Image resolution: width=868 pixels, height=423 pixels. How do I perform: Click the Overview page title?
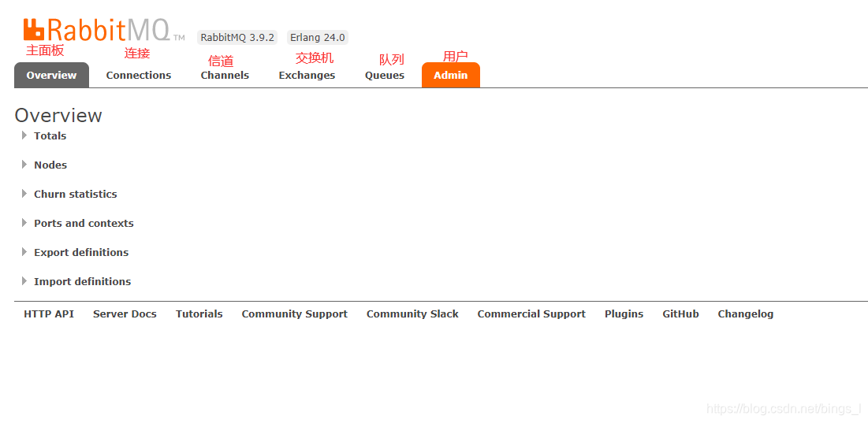pos(58,116)
